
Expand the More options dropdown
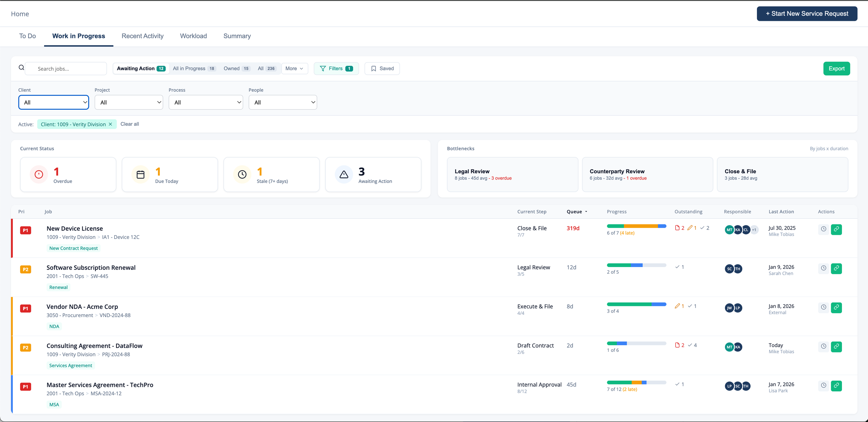(294, 68)
